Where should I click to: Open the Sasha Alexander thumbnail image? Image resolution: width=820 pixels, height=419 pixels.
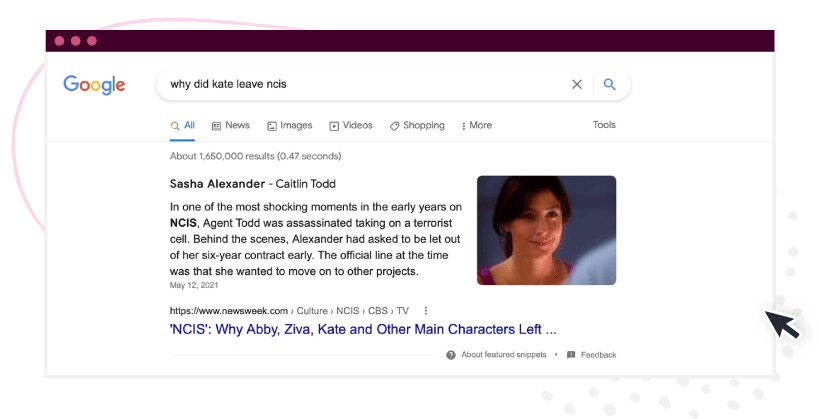coord(546,230)
